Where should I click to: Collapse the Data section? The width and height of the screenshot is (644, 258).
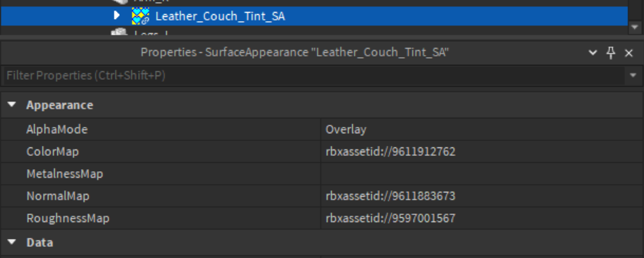pos(12,242)
